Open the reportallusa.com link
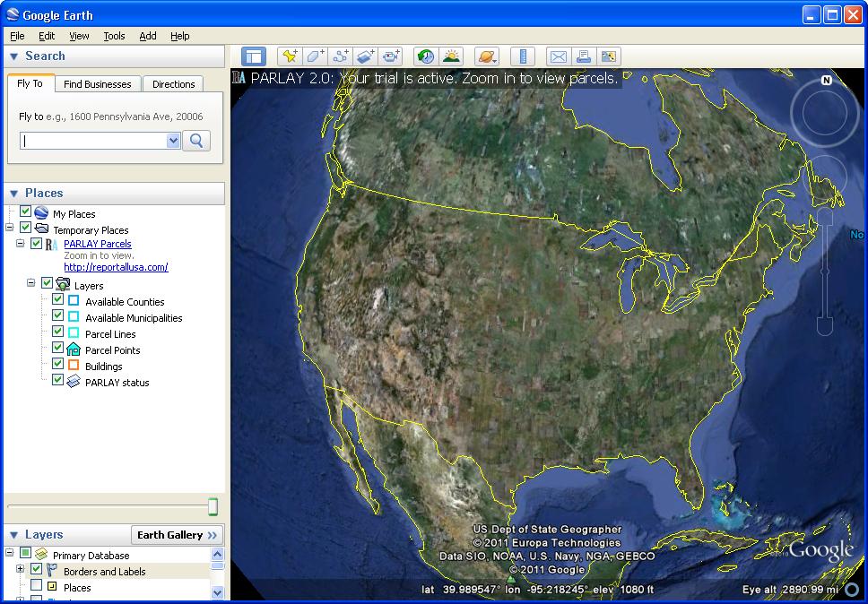The image size is (868, 604). tap(116, 267)
